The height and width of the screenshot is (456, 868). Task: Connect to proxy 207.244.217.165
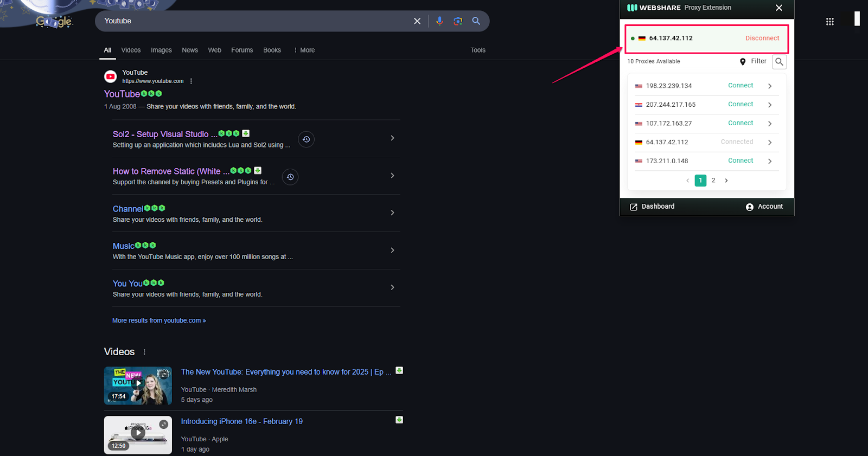pos(741,104)
